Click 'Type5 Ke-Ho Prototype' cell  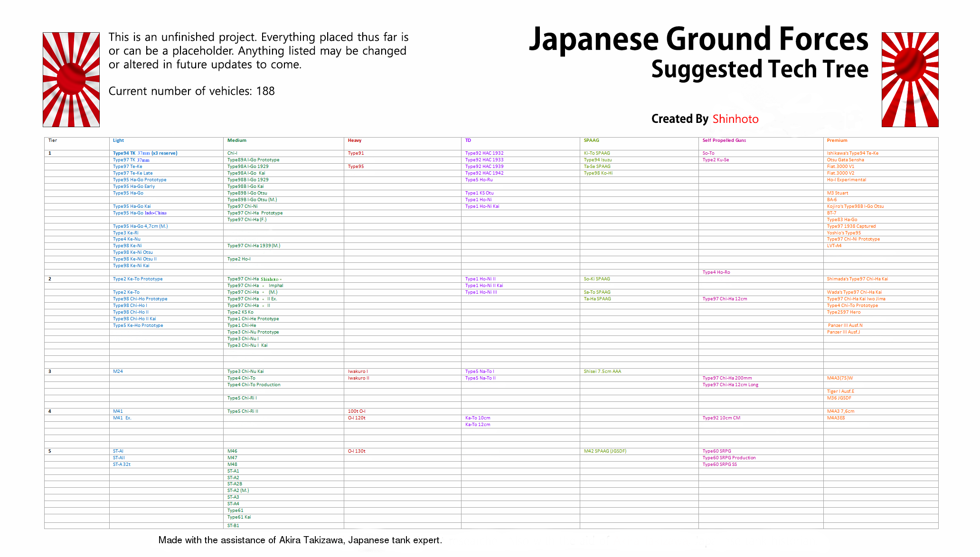138,325
